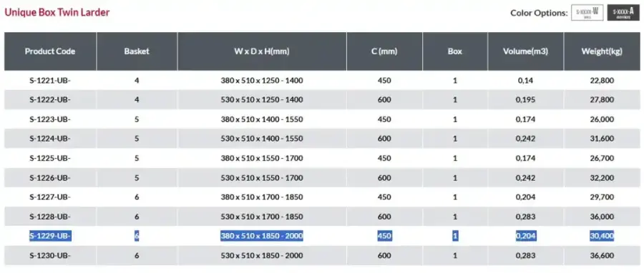Select the anthracite S-XXXX-A color option

[x=623, y=13]
